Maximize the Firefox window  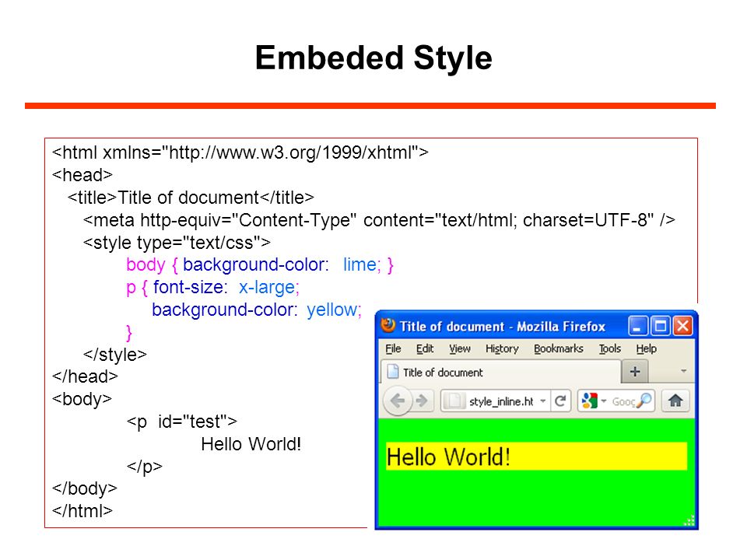click(x=661, y=326)
